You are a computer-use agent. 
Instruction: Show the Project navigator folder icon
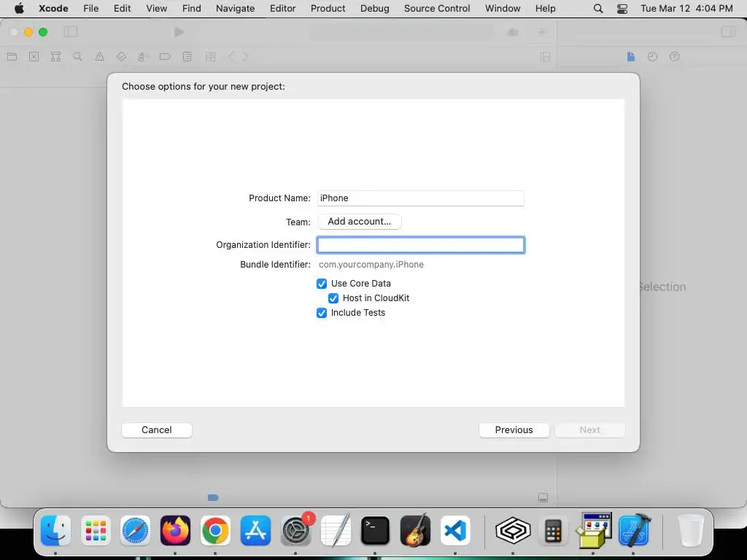coord(12,57)
